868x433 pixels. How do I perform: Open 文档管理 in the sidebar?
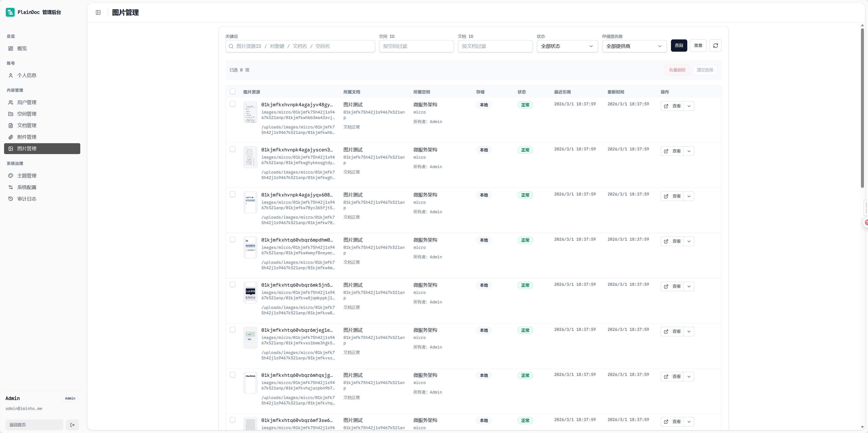(x=42, y=125)
